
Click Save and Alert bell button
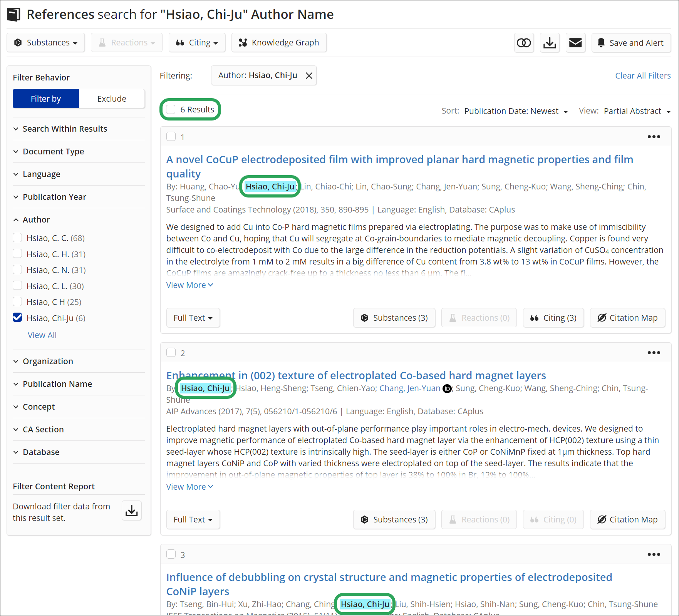coord(631,43)
